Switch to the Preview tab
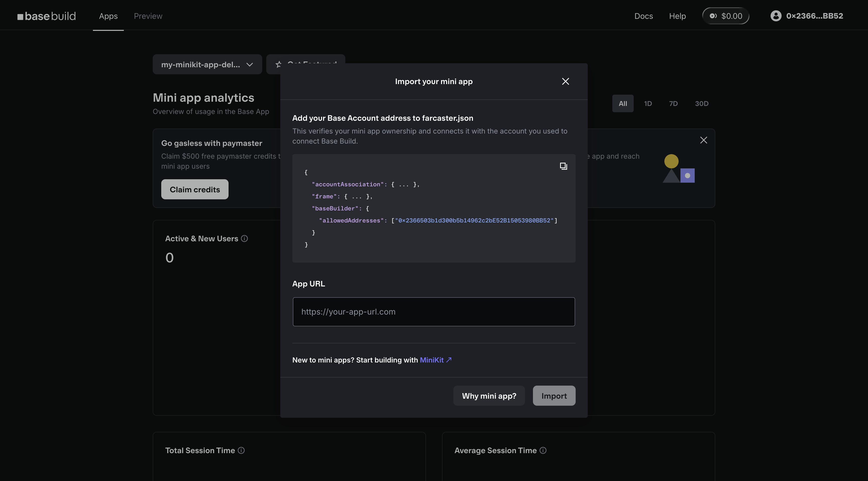 [x=148, y=16]
